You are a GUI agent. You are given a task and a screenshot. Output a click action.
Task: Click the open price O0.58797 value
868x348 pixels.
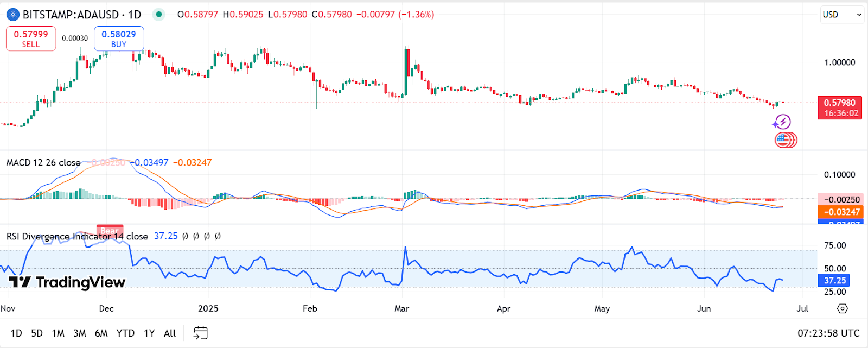pos(197,15)
